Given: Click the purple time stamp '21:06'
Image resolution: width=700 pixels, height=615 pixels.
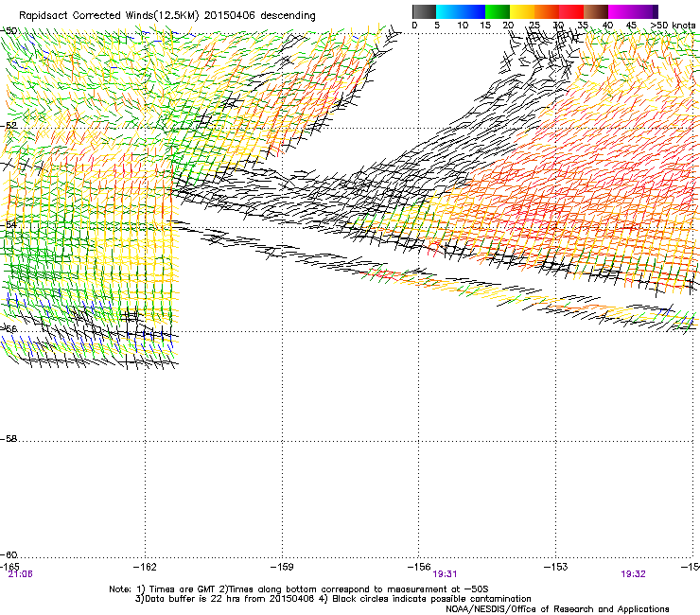Looking at the screenshot, I should (20, 574).
